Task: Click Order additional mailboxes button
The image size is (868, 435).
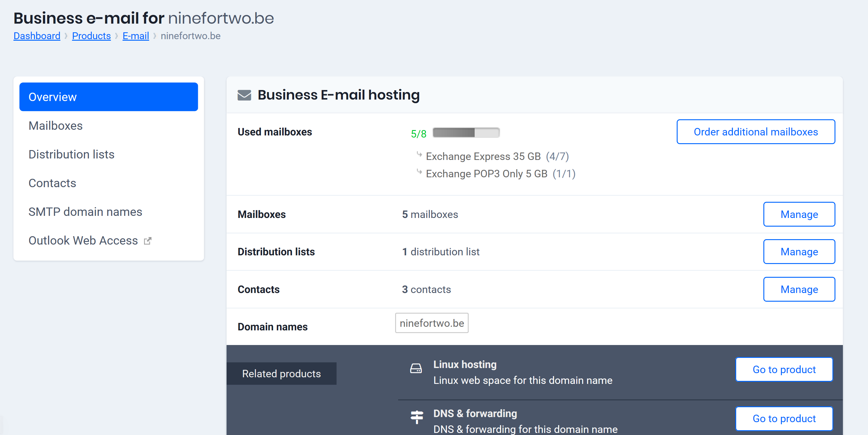Action: pos(756,132)
